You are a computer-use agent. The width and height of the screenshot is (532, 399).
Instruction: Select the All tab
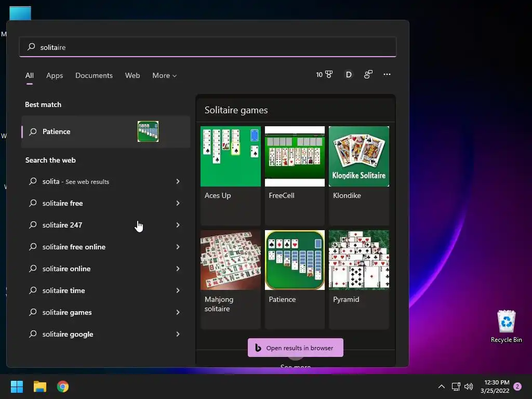pos(30,76)
